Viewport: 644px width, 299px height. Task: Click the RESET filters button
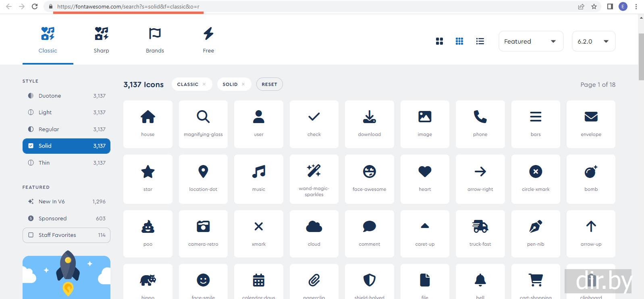click(x=269, y=84)
